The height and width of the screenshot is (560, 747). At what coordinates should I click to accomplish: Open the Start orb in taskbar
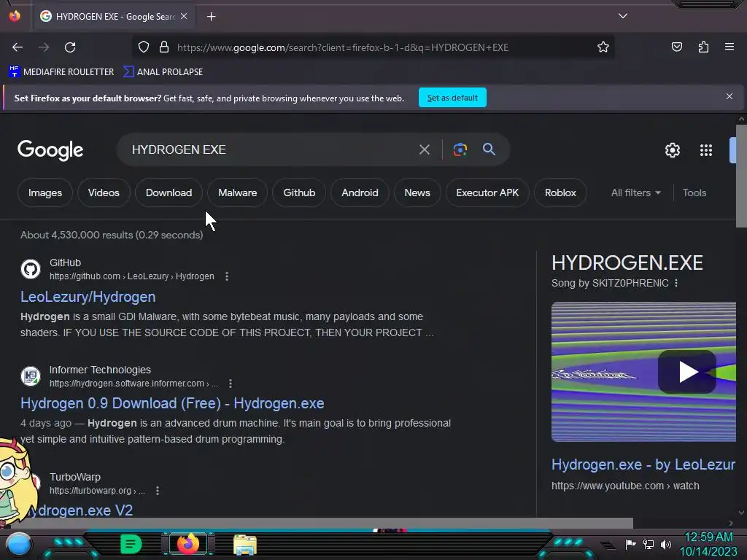[18, 544]
